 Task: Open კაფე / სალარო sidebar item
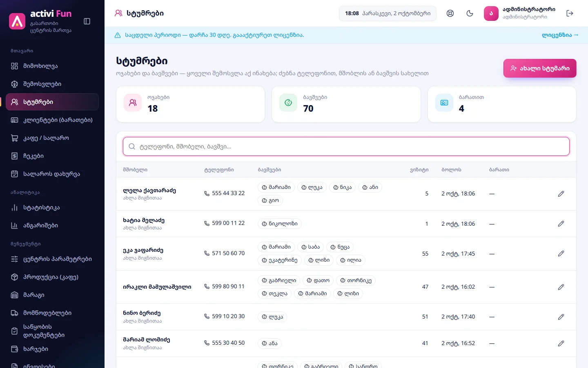pyautogui.click(x=52, y=138)
